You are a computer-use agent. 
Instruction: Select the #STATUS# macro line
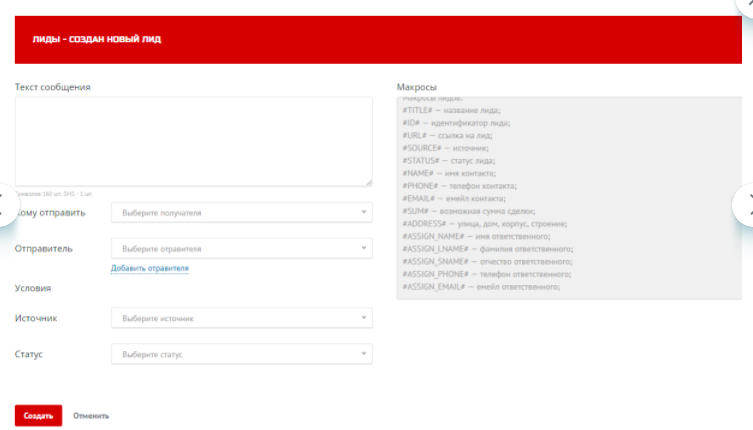click(449, 160)
